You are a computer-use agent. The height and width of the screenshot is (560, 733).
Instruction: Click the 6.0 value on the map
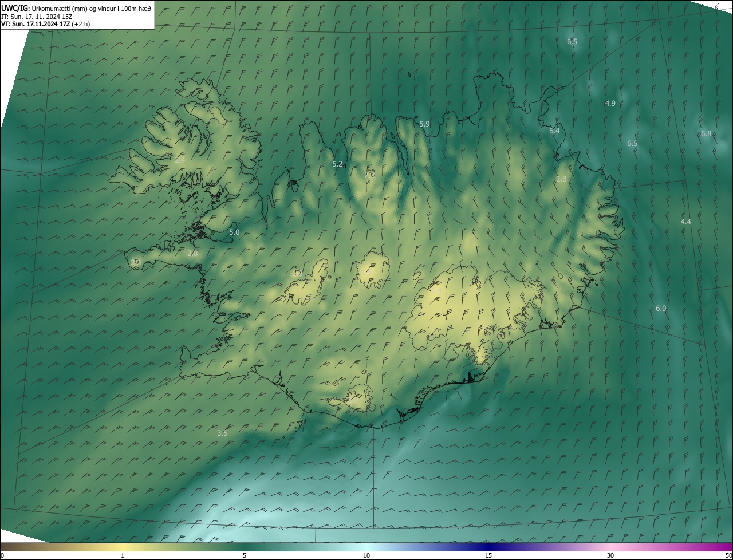point(661,308)
